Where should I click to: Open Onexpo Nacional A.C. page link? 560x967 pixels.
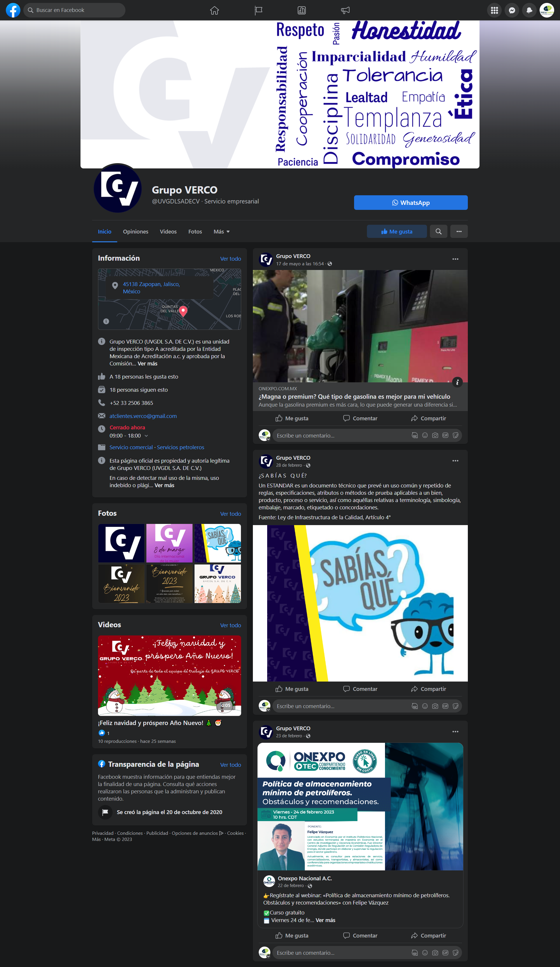(304, 878)
